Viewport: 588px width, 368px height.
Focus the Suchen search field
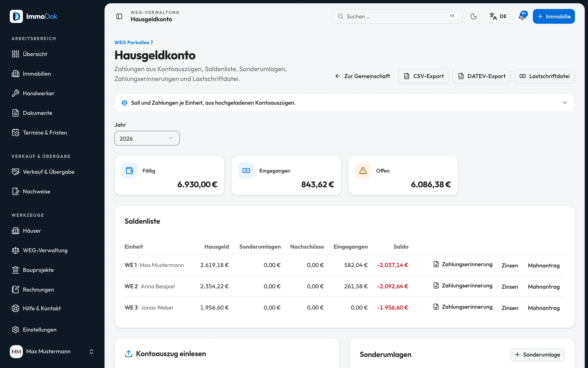pyautogui.click(x=398, y=16)
